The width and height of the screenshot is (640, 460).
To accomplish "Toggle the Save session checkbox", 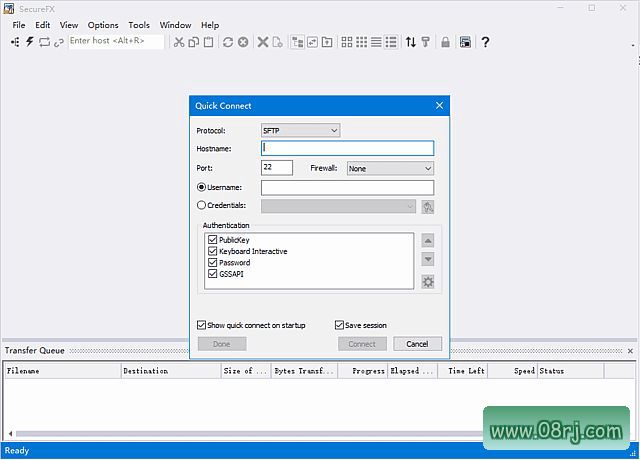I will coord(339,325).
